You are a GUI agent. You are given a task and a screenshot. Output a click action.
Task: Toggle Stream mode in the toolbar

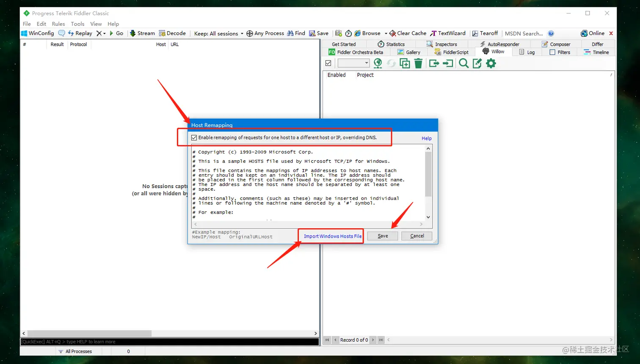(142, 33)
